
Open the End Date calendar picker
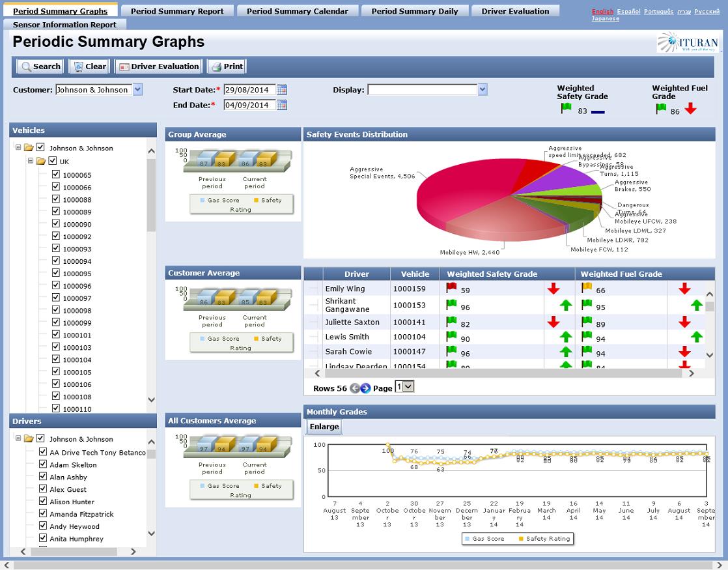(x=282, y=106)
